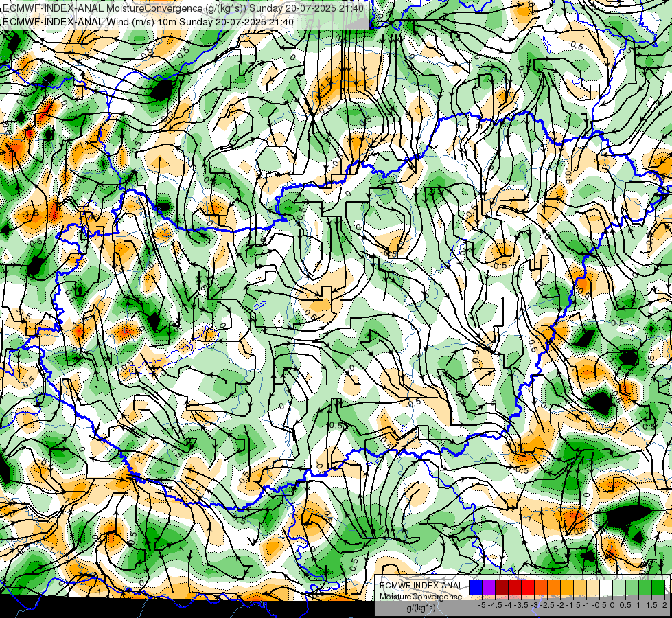This screenshot has width=672, height=618.
Task: Click the blue legend swatch left of -5
Action: pos(476,588)
